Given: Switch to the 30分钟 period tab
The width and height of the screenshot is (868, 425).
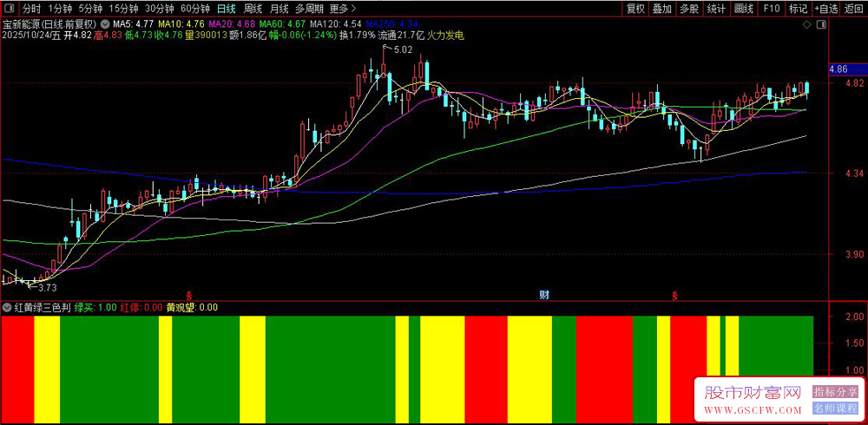Looking at the screenshot, I should [x=160, y=9].
